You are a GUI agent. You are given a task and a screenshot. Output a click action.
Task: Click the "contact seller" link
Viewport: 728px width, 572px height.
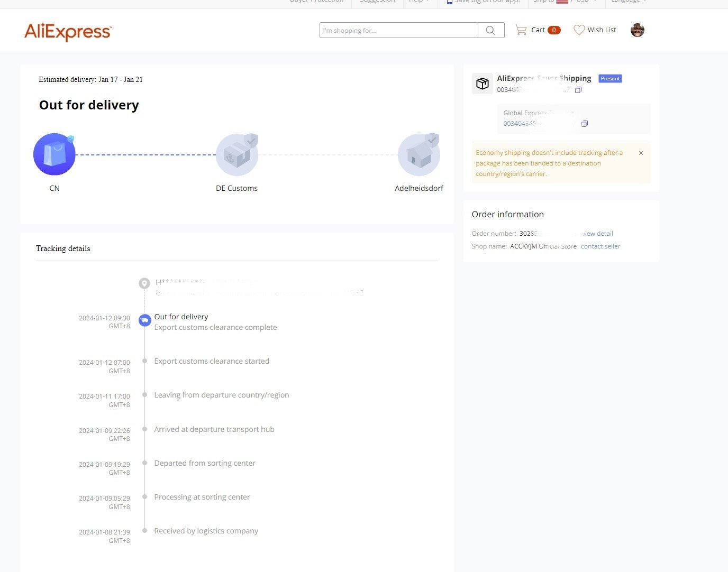tap(600, 246)
